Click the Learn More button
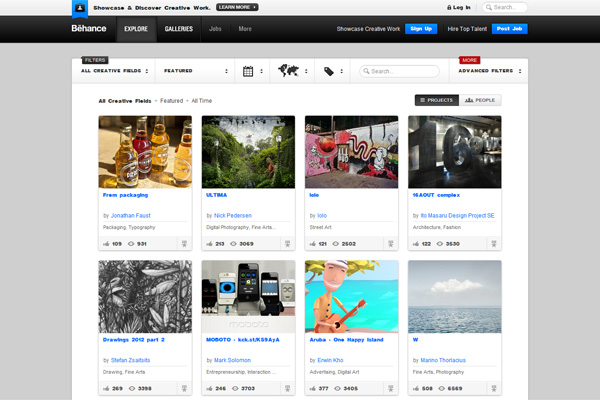The width and height of the screenshot is (600, 400). [x=237, y=7]
